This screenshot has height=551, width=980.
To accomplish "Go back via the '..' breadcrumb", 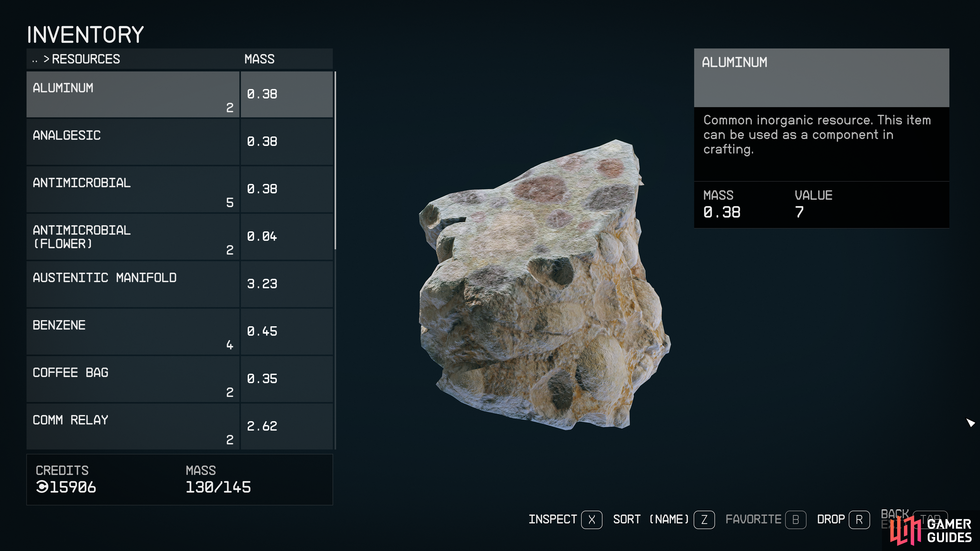I will (x=35, y=60).
